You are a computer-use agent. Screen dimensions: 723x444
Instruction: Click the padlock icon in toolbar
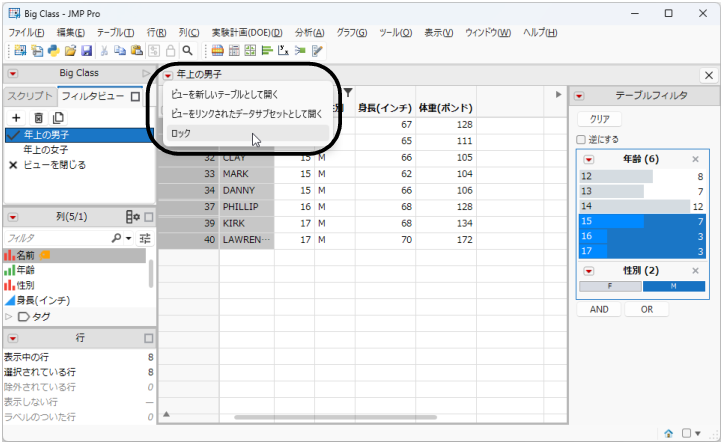[171, 50]
